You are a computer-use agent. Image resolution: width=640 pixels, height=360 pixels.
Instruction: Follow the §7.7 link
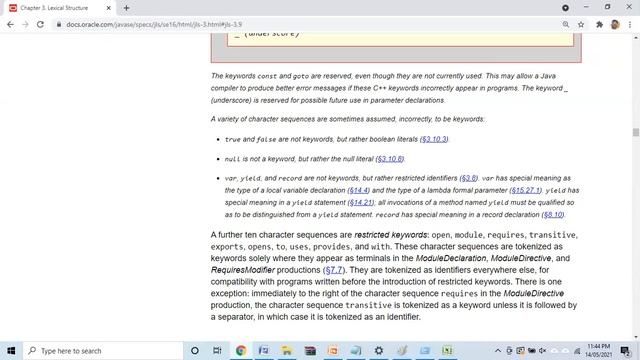(334, 270)
